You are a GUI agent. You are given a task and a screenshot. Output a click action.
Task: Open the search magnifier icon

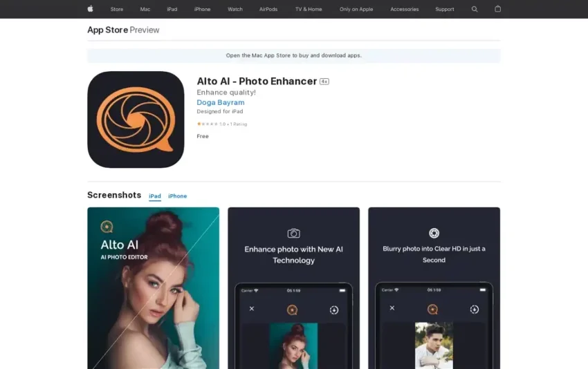475,9
